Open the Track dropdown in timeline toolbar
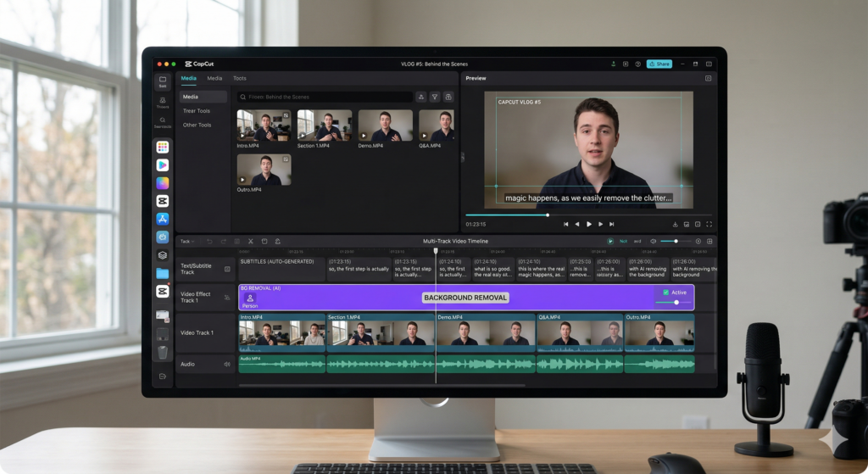 [186, 242]
